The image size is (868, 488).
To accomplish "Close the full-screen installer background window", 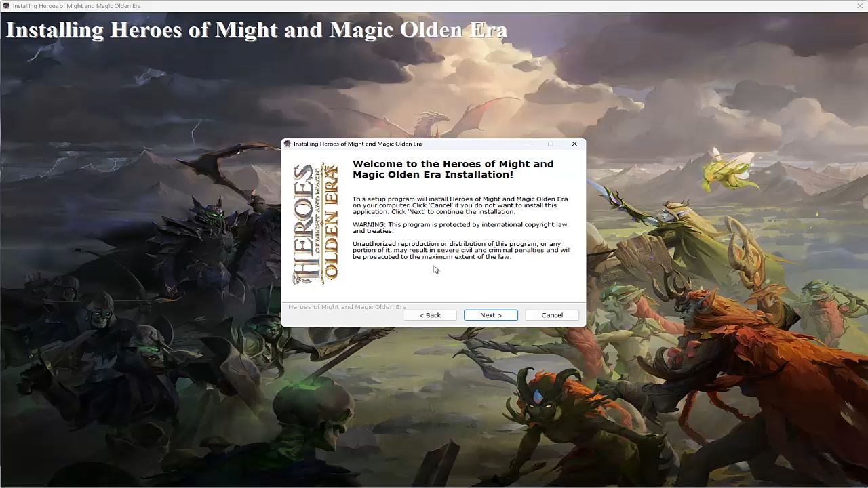I will [x=860, y=6].
